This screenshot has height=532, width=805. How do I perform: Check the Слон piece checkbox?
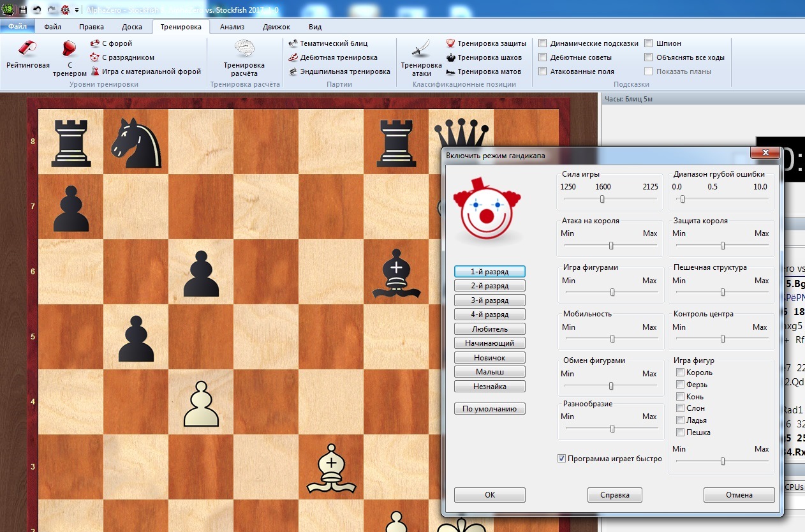(681, 408)
